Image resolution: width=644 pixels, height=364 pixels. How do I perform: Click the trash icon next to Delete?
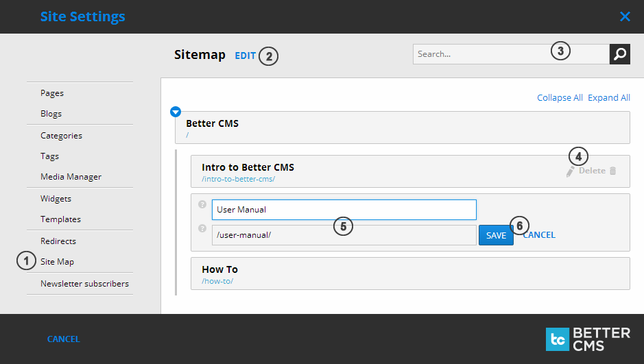point(612,171)
